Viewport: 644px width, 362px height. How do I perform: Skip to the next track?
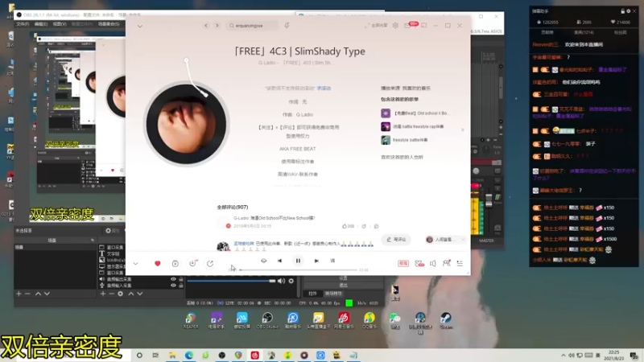316,261
